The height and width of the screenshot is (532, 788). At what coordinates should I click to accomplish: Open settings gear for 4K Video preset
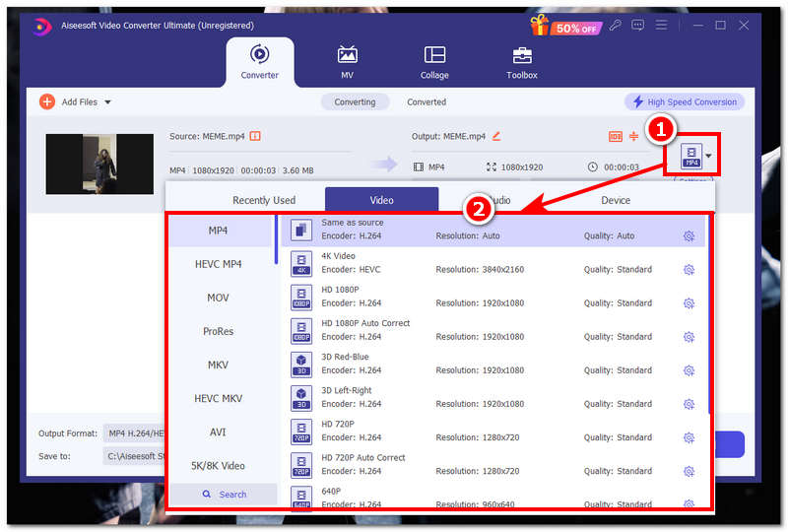click(689, 270)
